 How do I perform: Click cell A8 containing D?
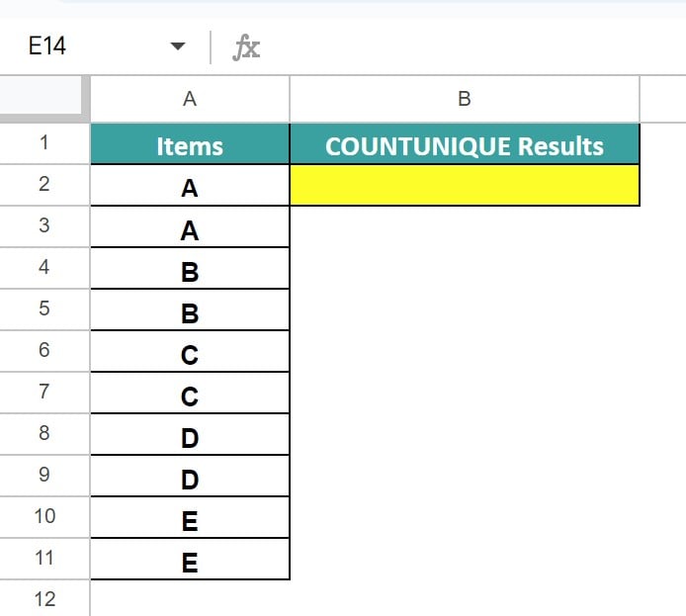190,434
